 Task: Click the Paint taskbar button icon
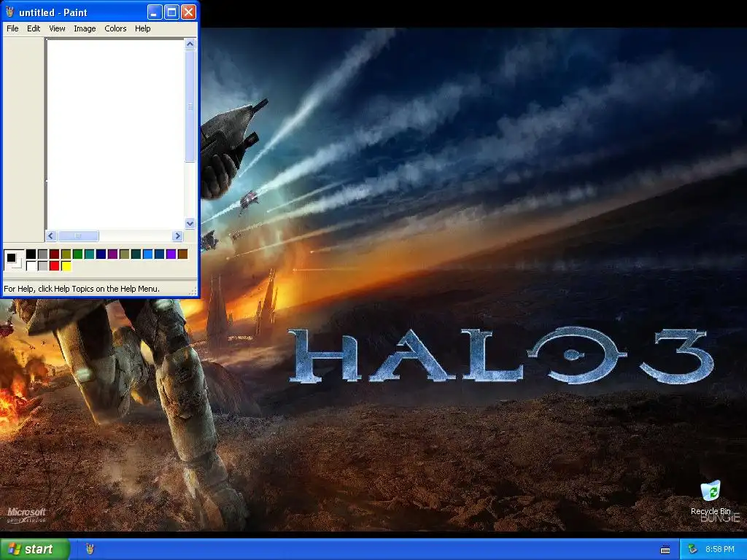click(x=90, y=549)
